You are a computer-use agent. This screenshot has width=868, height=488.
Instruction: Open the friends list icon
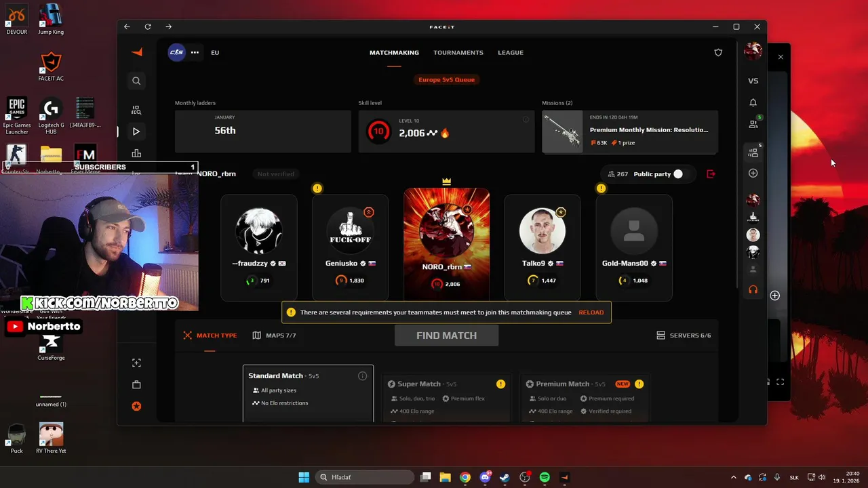tap(753, 124)
